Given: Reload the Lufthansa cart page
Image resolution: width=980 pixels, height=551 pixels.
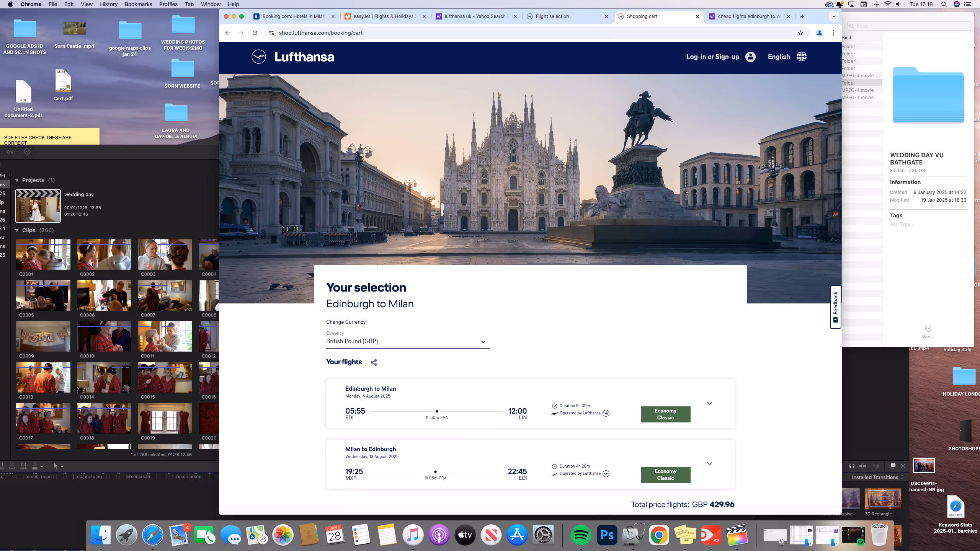Looking at the screenshot, I should (x=255, y=33).
